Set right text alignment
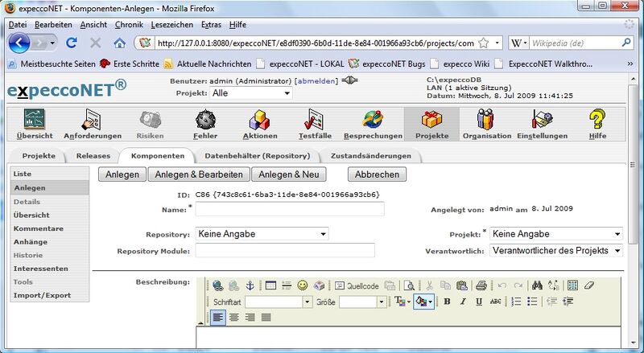The width and height of the screenshot is (644, 353). pyautogui.click(x=250, y=318)
